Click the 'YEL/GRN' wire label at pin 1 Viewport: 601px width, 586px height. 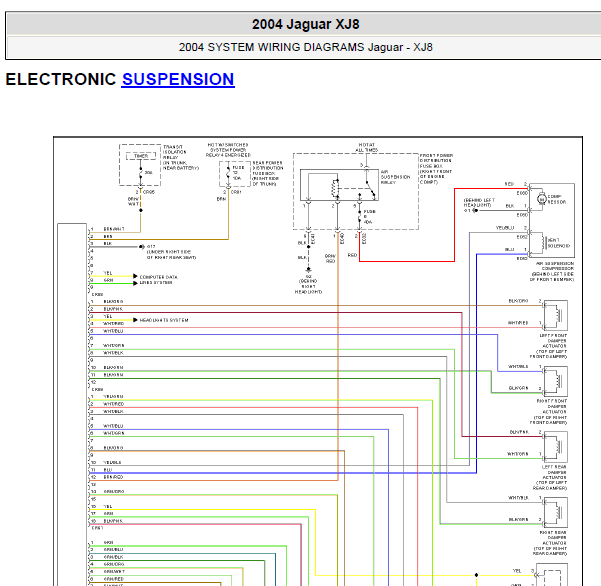point(113,397)
